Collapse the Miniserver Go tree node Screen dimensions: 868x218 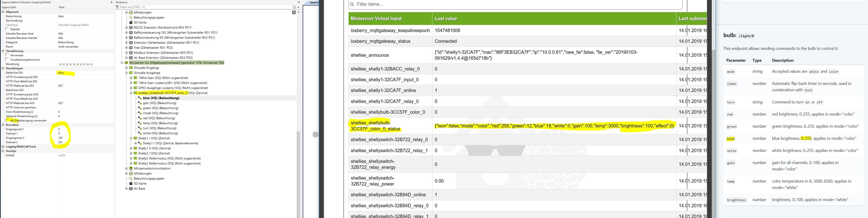[122, 63]
